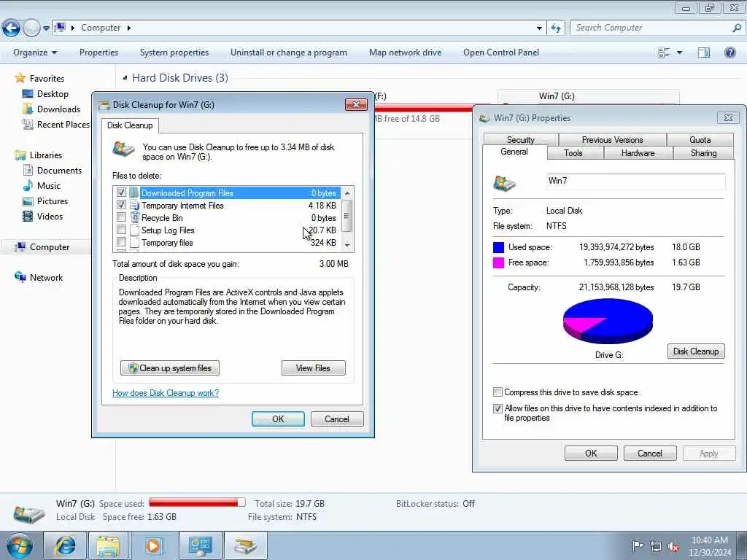Click the View Files button
The image size is (747, 560).
tap(313, 367)
